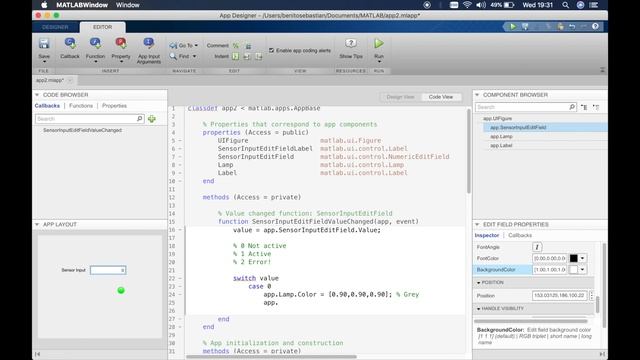Click the Function insert icon

95,43
